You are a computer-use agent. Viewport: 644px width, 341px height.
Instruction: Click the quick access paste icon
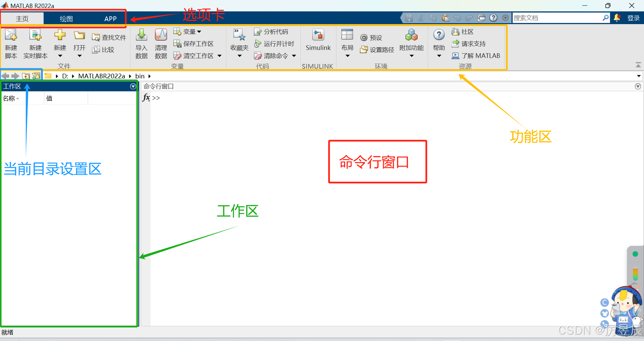(x=445, y=18)
